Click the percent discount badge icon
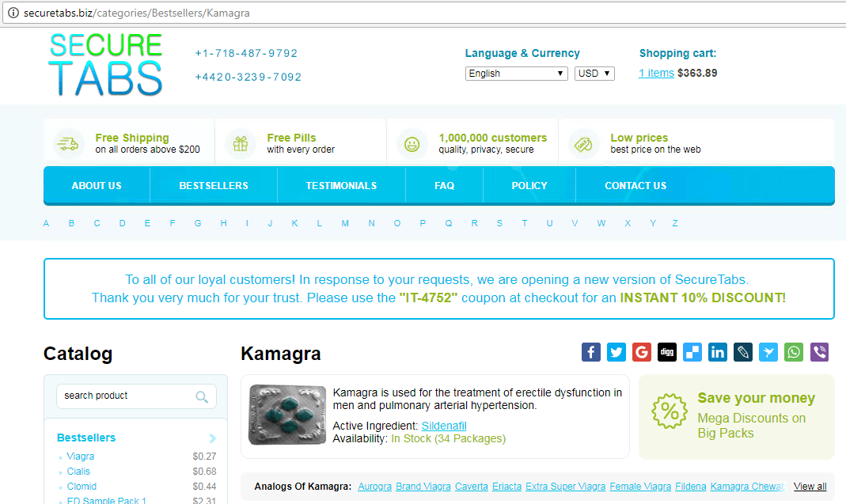This screenshot has width=846, height=504. pyautogui.click(x=670, y=411)
